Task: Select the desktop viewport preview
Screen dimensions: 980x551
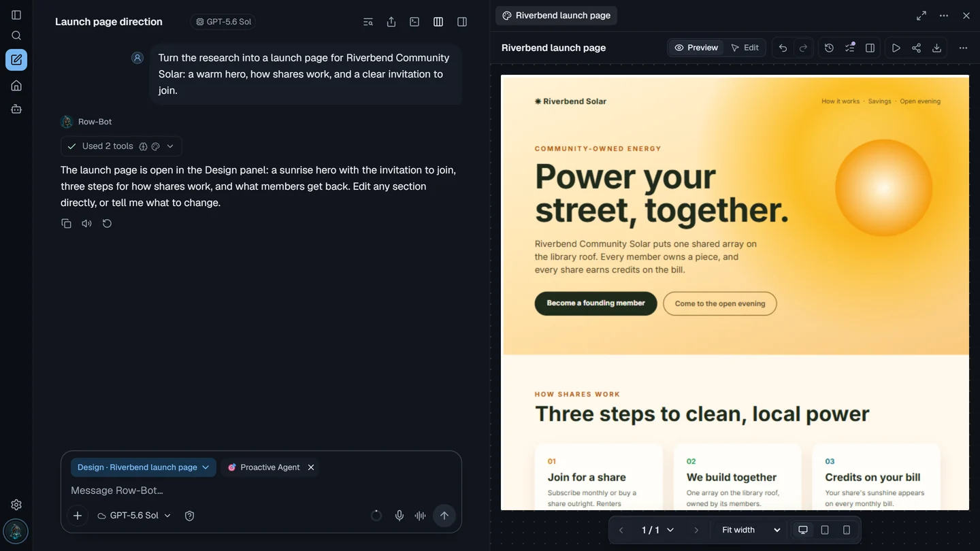Action: (x=803, y=530)
